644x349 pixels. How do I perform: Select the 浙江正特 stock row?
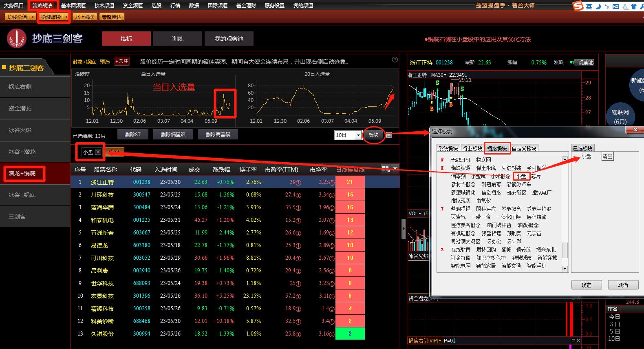pos(235,182)
